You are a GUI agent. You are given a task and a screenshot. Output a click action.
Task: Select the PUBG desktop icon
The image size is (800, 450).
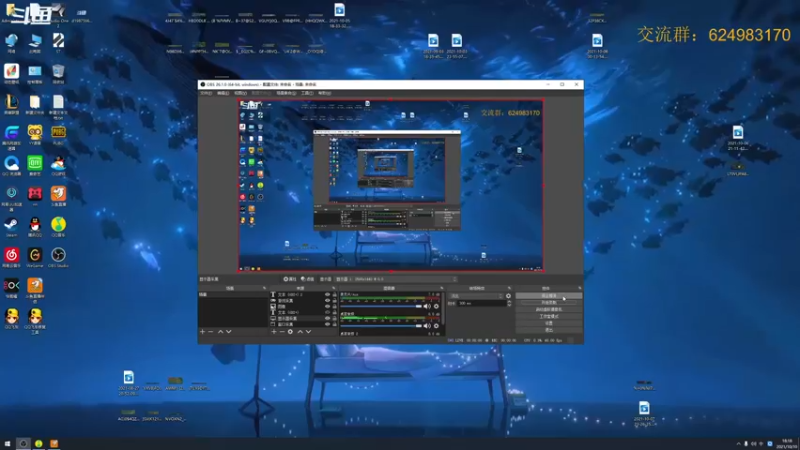click(58, 135)
